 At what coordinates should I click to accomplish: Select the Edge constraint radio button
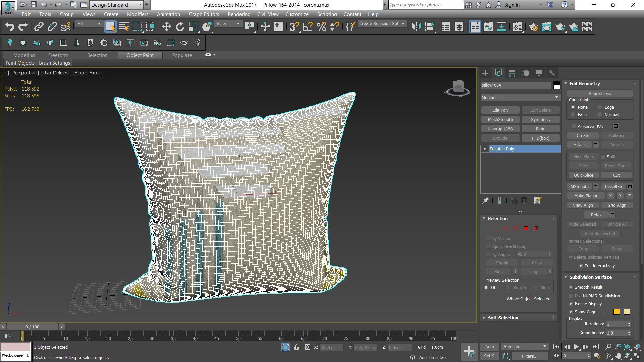tap(600, 107)
